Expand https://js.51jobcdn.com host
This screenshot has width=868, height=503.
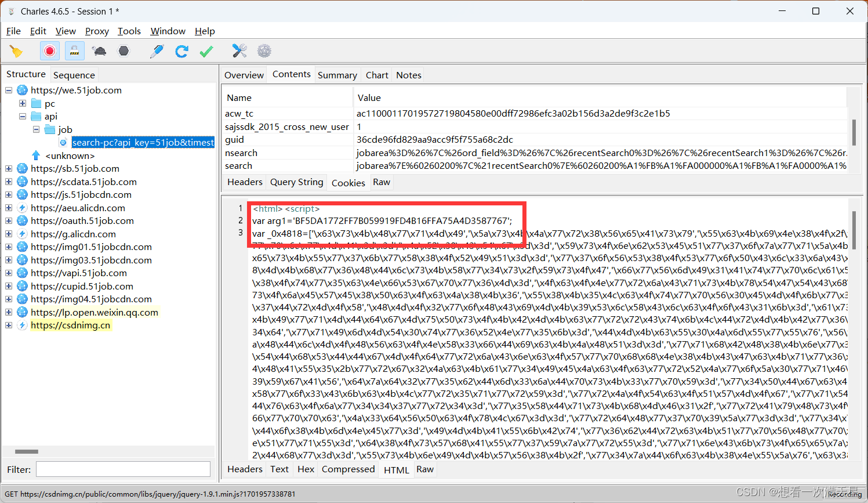point(9,194)
